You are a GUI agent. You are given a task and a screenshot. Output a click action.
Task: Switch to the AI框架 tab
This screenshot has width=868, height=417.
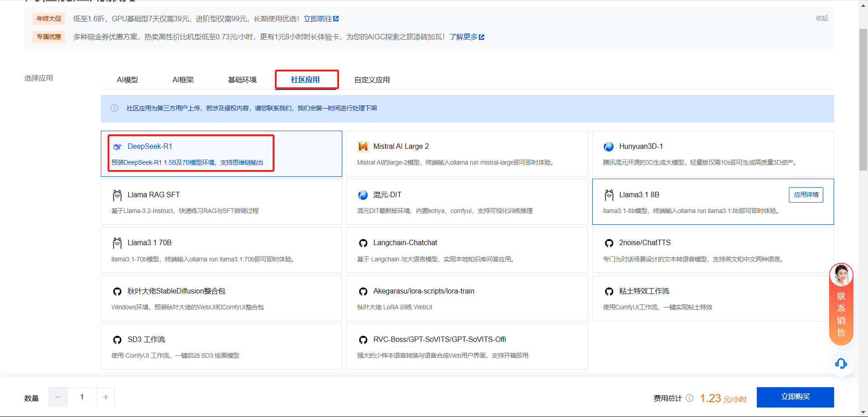[x=183, y=80]
